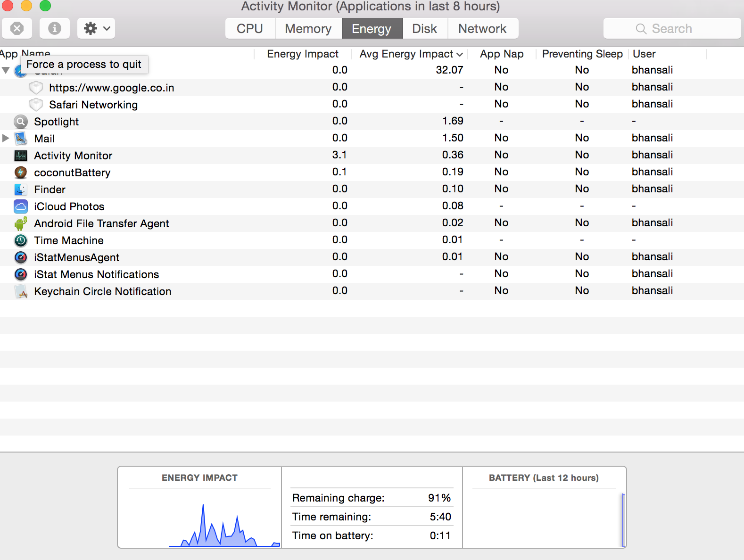Click the coconutBattery app icon
The image size is (744, 560).
(x=21, y=173)
